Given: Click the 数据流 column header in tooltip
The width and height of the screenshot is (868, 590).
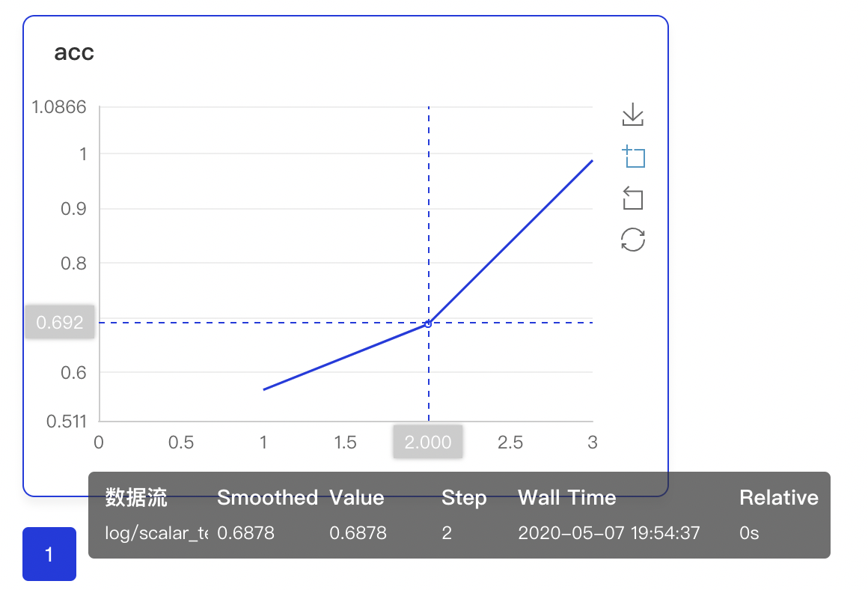Looking at the screenshot, I should [136, 498].
